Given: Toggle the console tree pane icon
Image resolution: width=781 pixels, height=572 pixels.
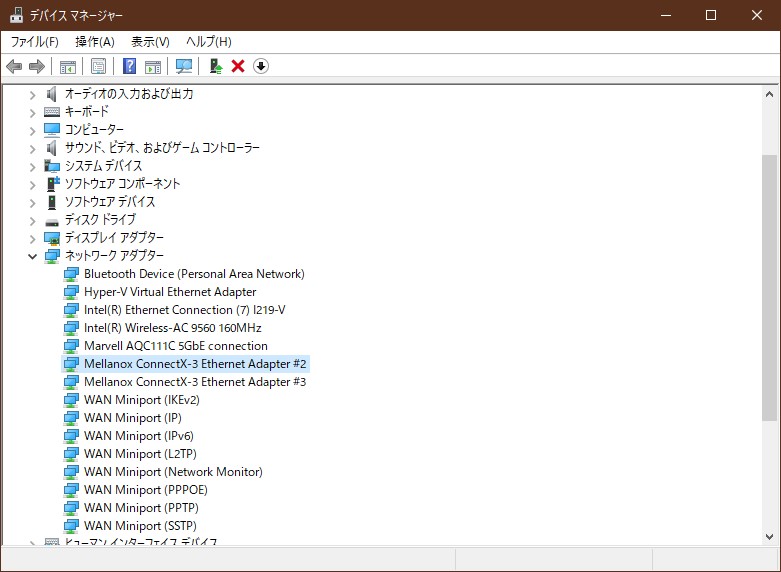Looking at the screenshot, I should pos(68,66).
